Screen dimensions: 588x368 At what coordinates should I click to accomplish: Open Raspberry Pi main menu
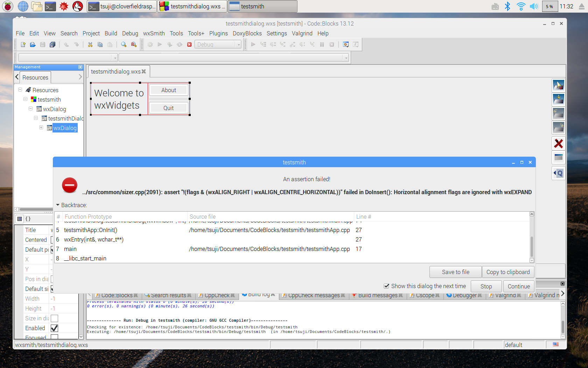[7, 6]
